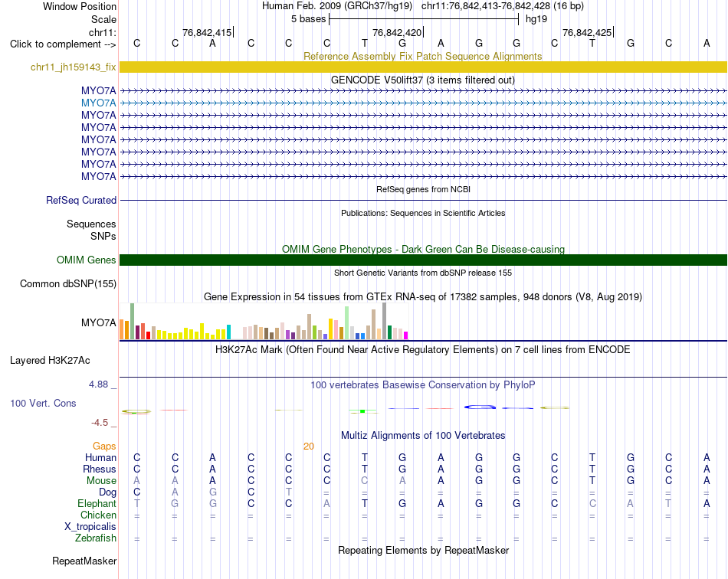Click the Rhesus species label
Image resolution: width=728 pixels, height=579 pixels.
[100, 469]
